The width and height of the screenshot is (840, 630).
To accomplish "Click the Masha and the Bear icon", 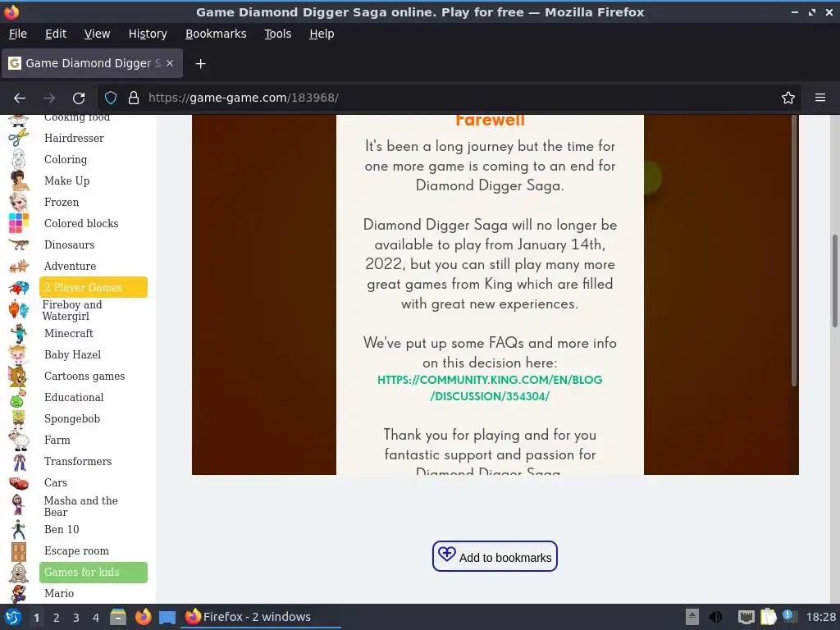I will point(18,505).
